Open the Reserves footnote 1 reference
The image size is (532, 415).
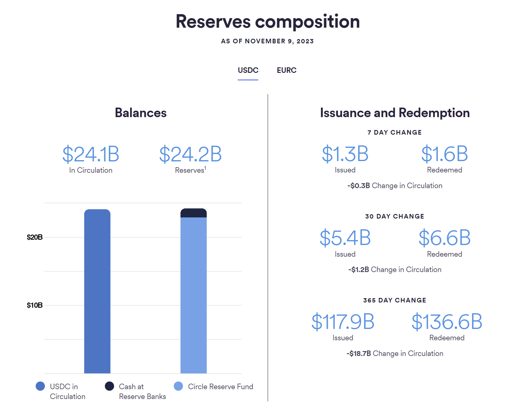coord(205,168)
